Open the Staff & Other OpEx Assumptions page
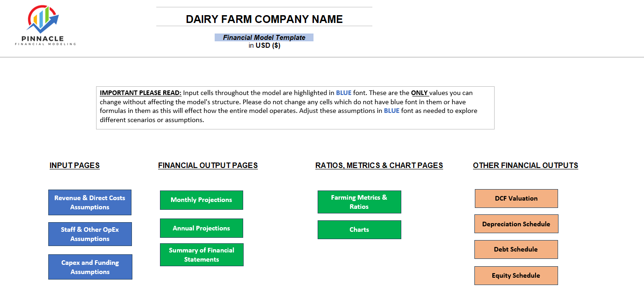Screen dimensions: 644x308 point(90,234)
